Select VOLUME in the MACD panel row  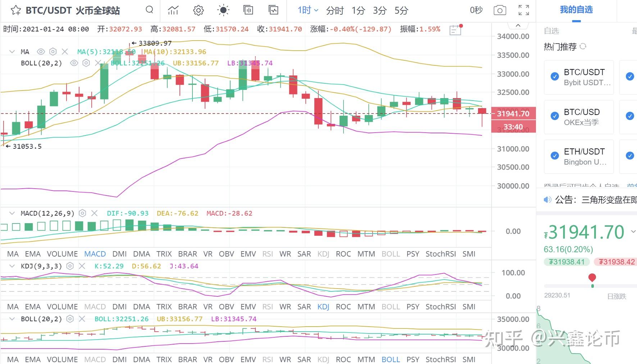pyautogui.click(x=62, y=254)
